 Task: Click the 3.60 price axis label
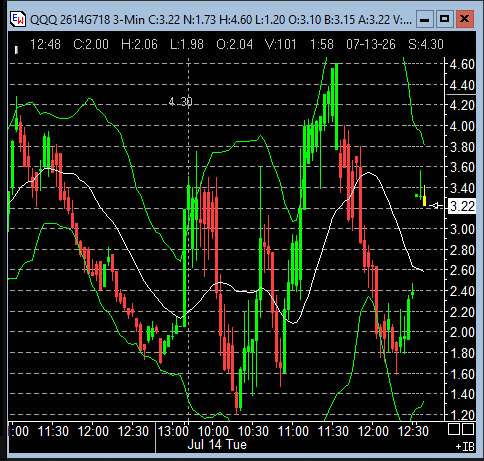(x=462, y=167)
